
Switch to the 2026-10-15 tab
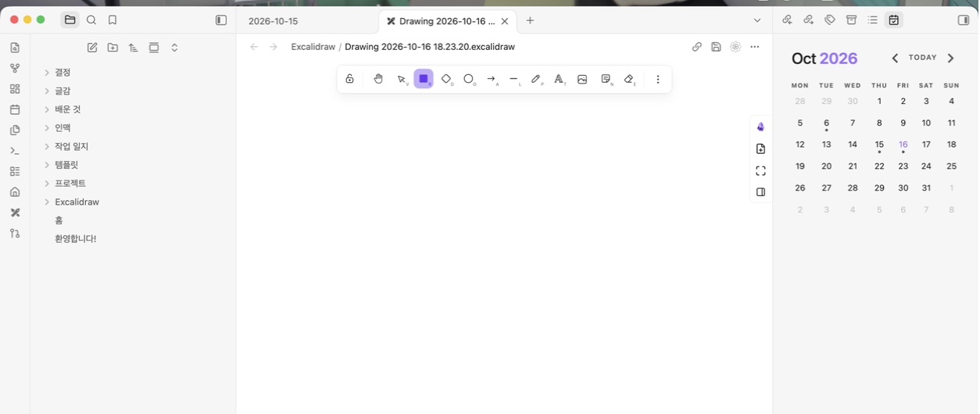pyautogui.click(x=274, y=21)
